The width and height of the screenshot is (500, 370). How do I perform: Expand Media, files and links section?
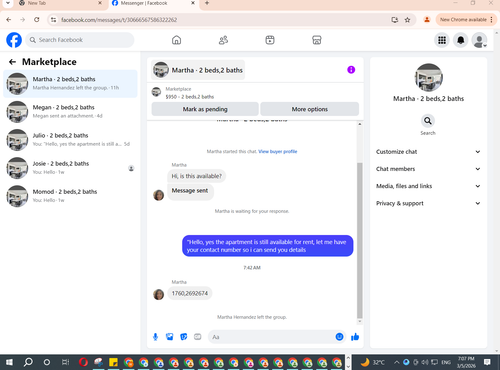coord(428,186)
